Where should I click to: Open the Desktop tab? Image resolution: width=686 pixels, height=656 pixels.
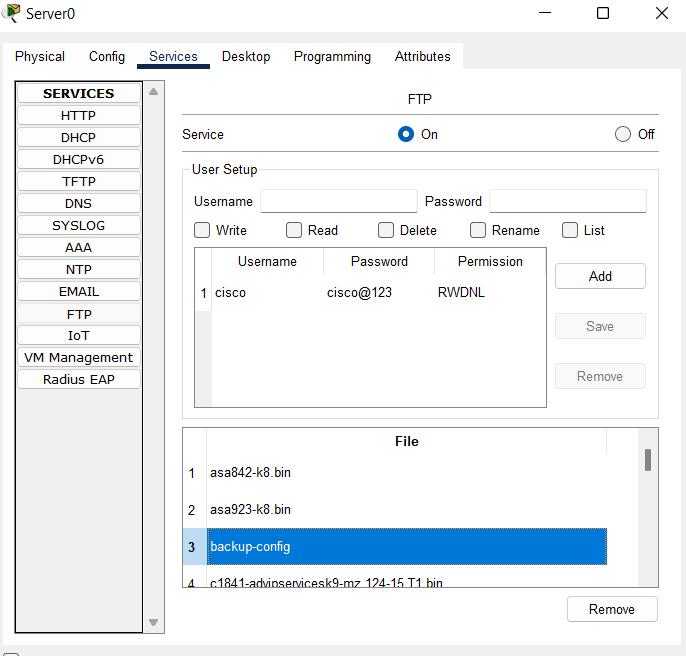[x=246, y=57]
